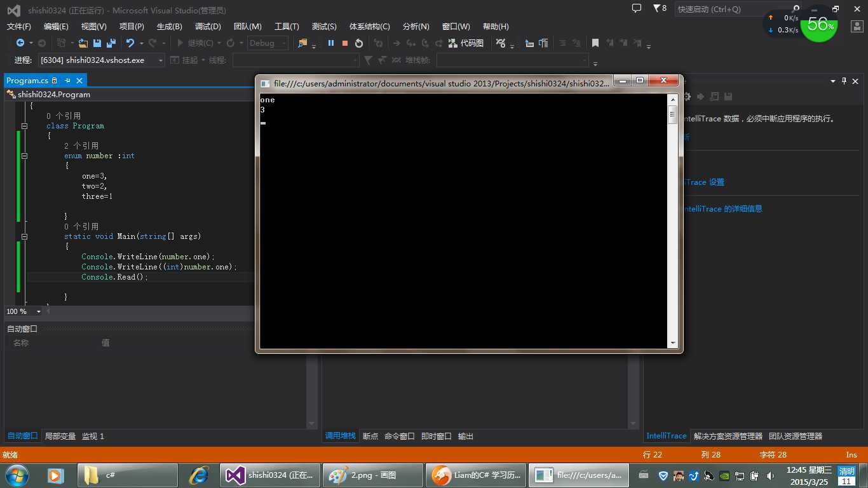Click the console scrollbar down arrow

tap(672, 343)
